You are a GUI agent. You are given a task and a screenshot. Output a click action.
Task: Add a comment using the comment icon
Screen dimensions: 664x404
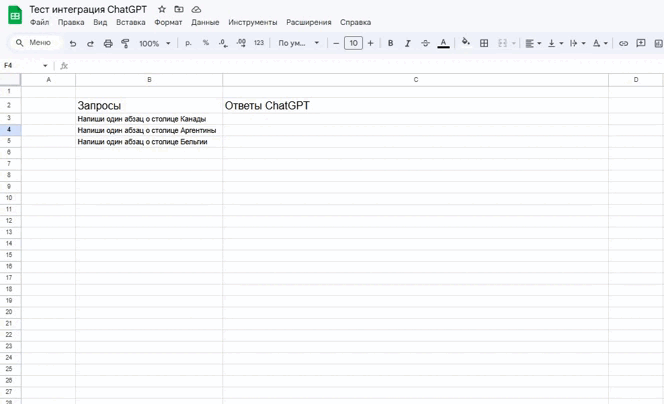point(641,43)
